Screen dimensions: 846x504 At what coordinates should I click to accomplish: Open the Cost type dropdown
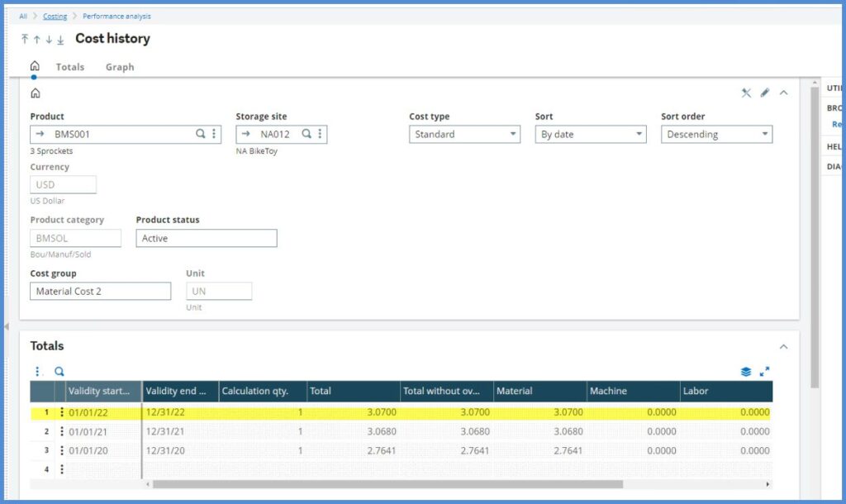coord(464,134)
